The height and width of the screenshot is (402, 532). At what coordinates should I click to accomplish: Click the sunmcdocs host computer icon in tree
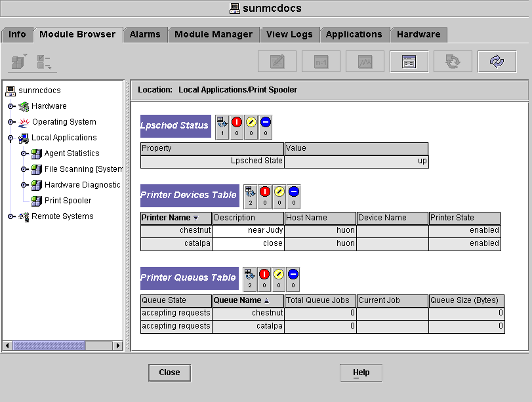[x=10, y=90]
